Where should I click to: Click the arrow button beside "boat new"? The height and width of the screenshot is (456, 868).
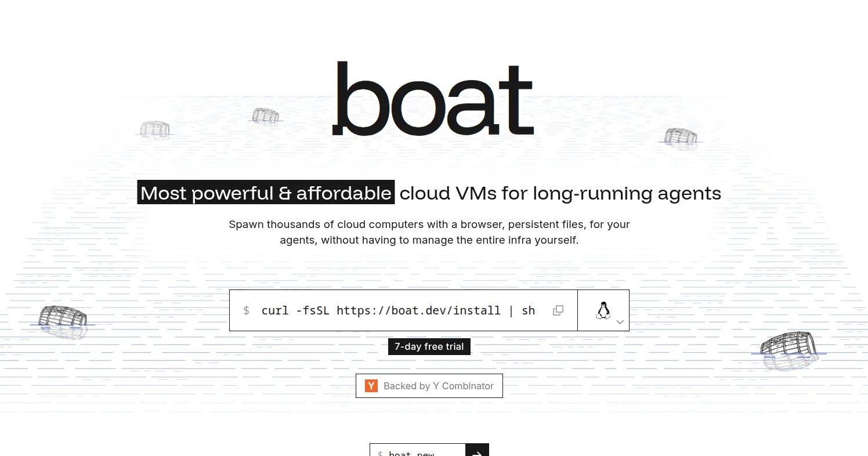point(478,451)
